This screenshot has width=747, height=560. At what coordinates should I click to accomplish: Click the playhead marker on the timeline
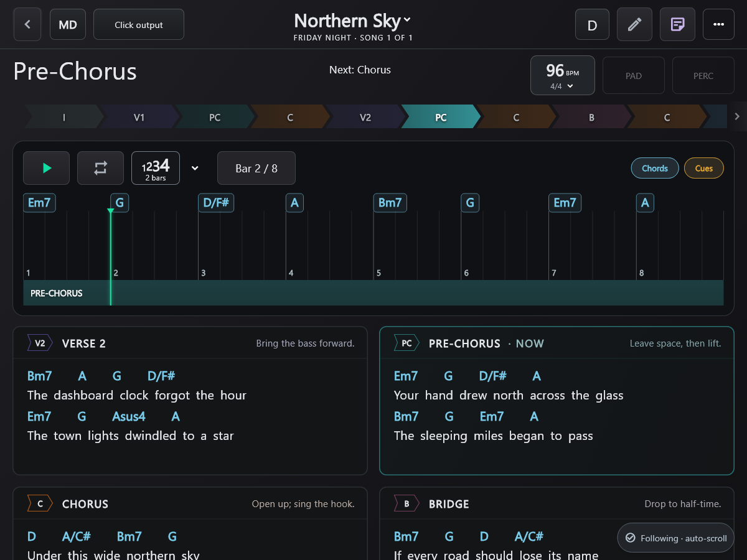coord(110,212)
